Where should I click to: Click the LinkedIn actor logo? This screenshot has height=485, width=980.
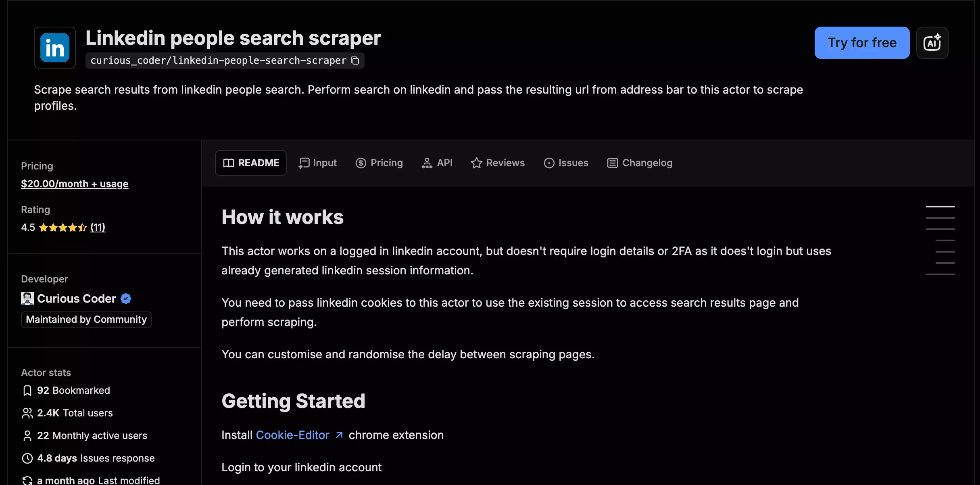tap(55, 48)
